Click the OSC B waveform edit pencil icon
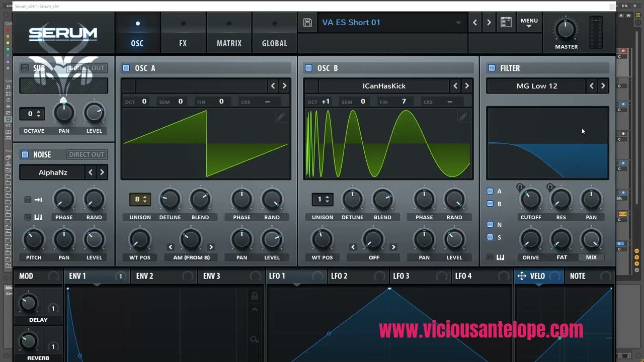644x362 pixels. [x=463, y=117]
